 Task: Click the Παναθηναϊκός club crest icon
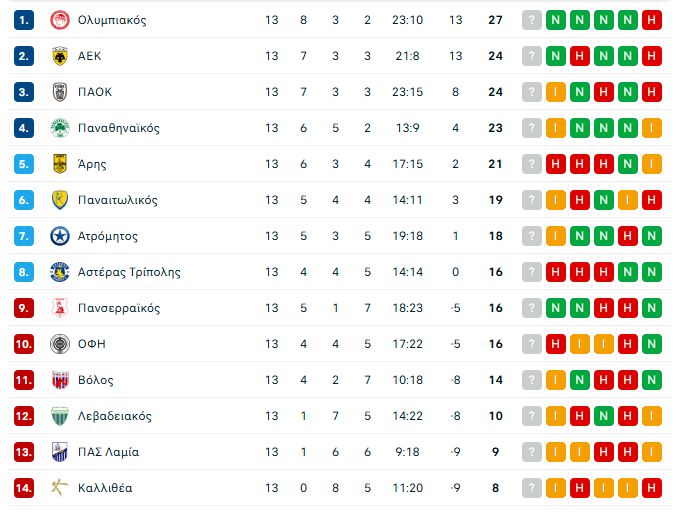click(59, 128)
